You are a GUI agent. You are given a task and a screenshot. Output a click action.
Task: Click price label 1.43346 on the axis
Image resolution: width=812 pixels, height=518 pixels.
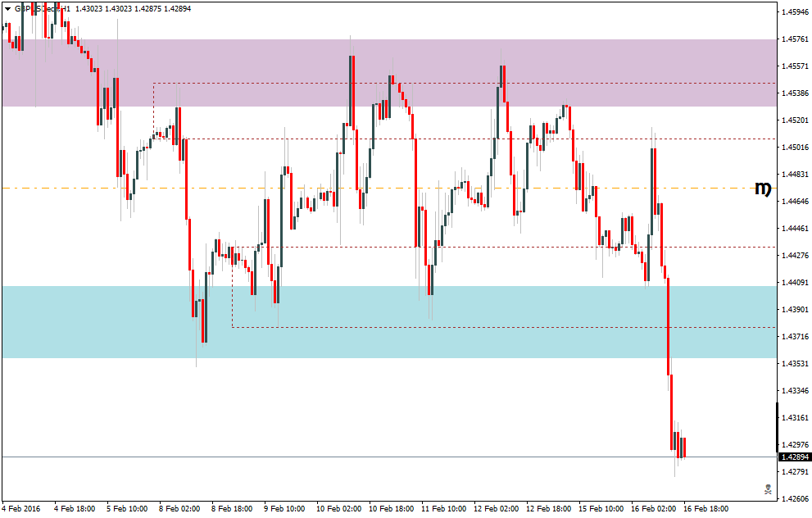(x=795, y=390)
